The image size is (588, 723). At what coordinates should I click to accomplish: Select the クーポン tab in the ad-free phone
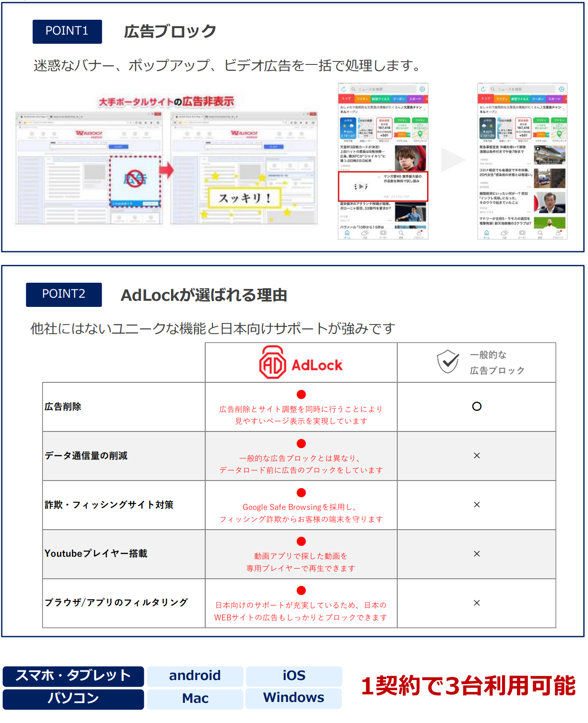538,99
